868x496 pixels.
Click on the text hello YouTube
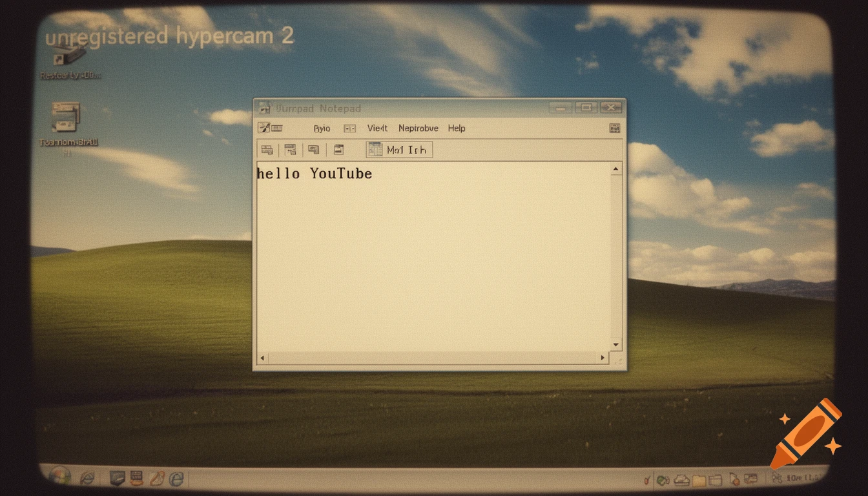point(315,173)
